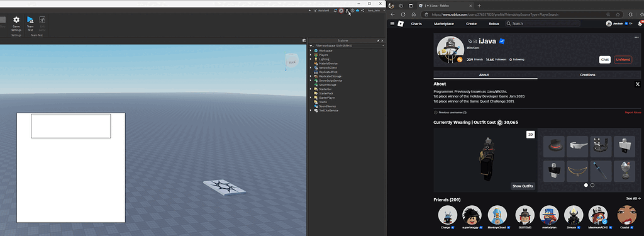Expand the Workspace node
The width and height of the screenshot is (644, 236).
click(x=311, y=50)
